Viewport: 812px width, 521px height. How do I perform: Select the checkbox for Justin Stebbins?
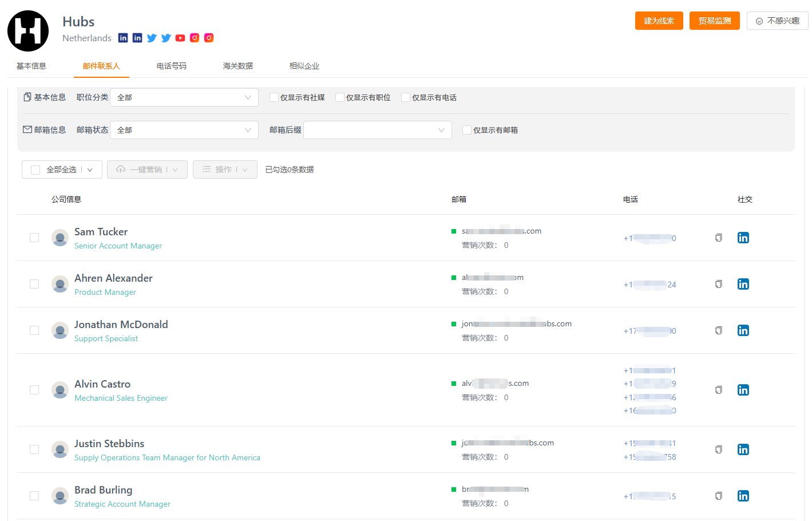[x=34, y=449]
